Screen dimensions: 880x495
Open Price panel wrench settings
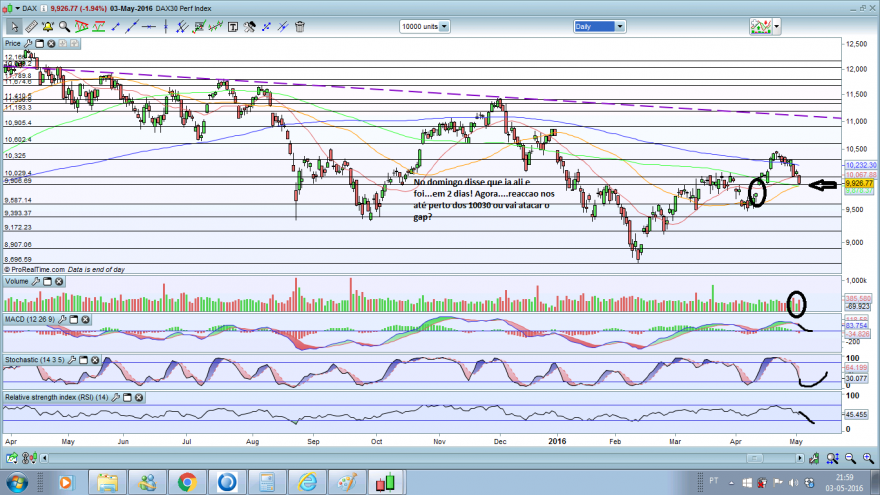coord(28,43)
